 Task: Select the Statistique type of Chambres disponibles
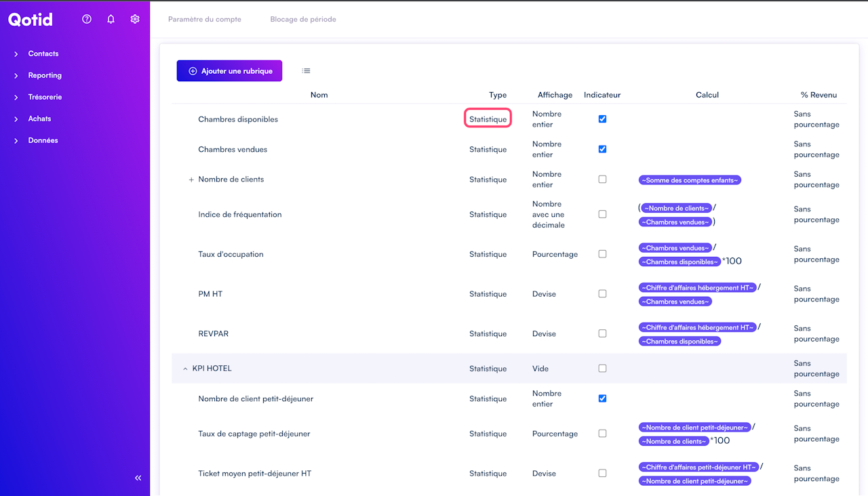[488, 119]
